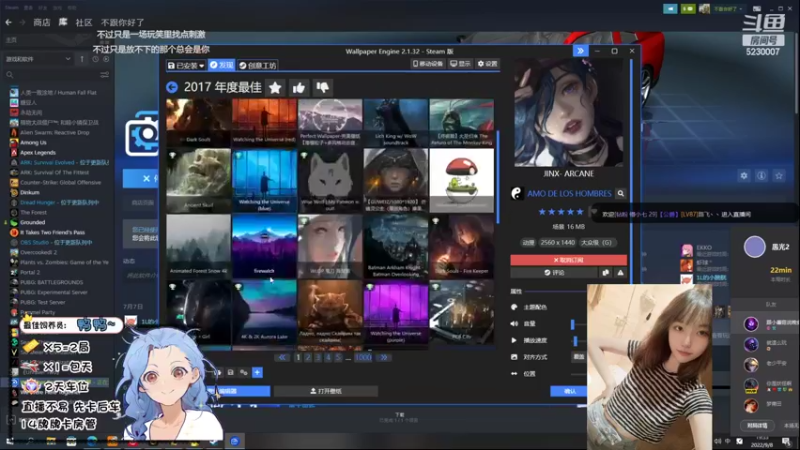The height and width of the screenshot is (450, 800).
Task: Select Animated Forest Snow 4K wallpaper
Action: pos(198,246)
